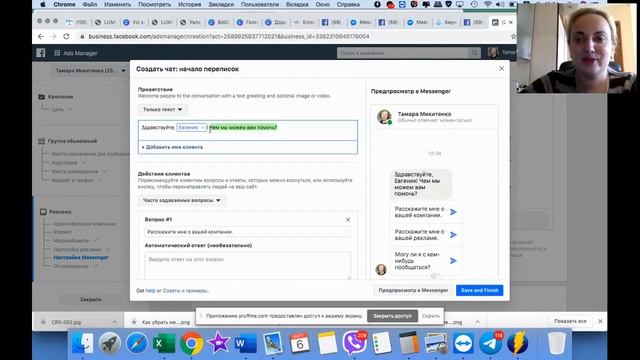Open the help link in dialog footer

[x=151, y=291]
